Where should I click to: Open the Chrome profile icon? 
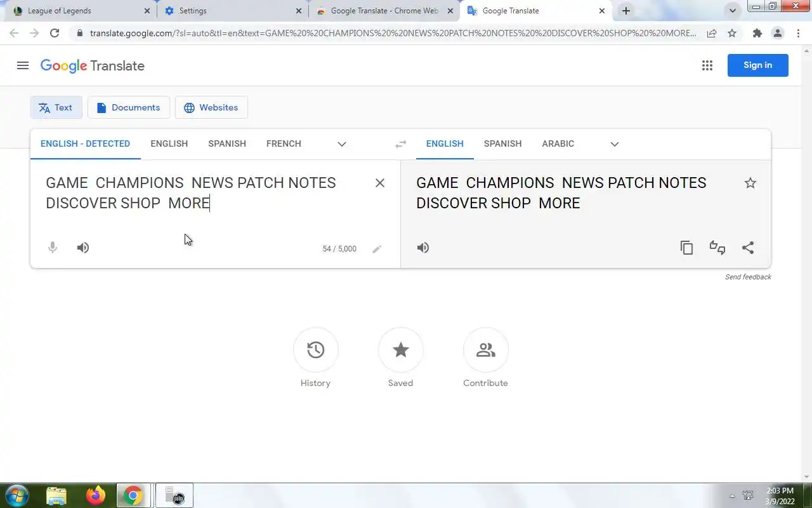tap(778, 33)
